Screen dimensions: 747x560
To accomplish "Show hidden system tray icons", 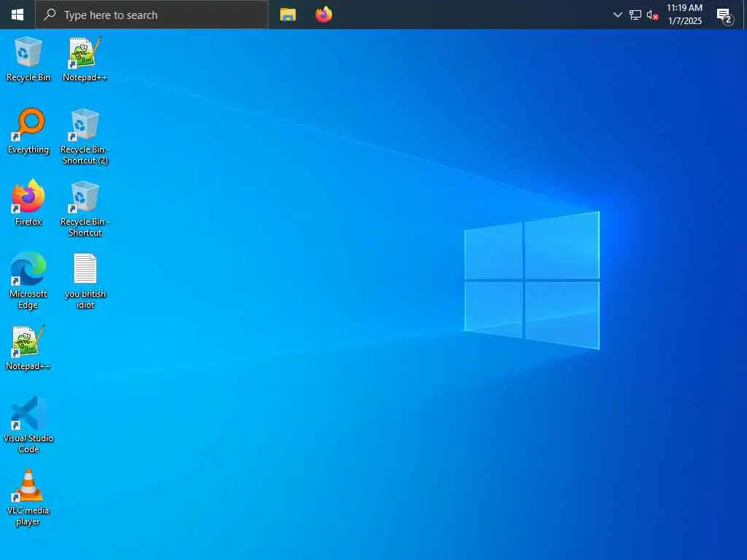I will pos(617,15).
